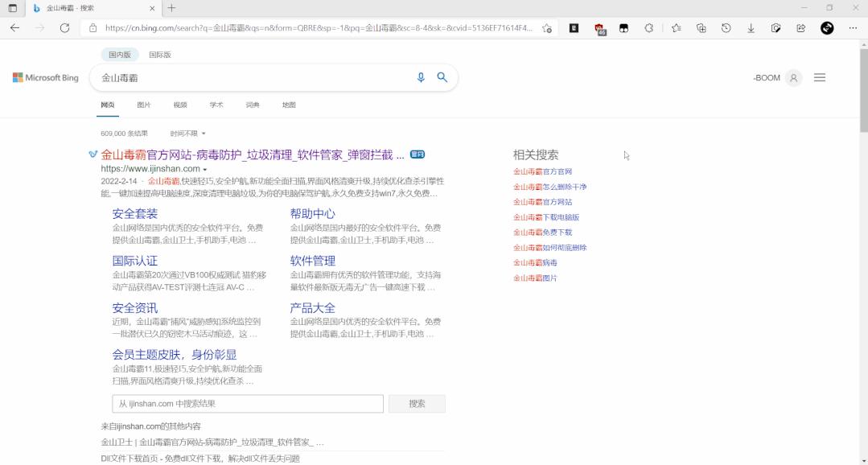Click the 搜索 button for ijinshan.com
The width and height of the screenshot is (868, 465).
coord(417,404)
